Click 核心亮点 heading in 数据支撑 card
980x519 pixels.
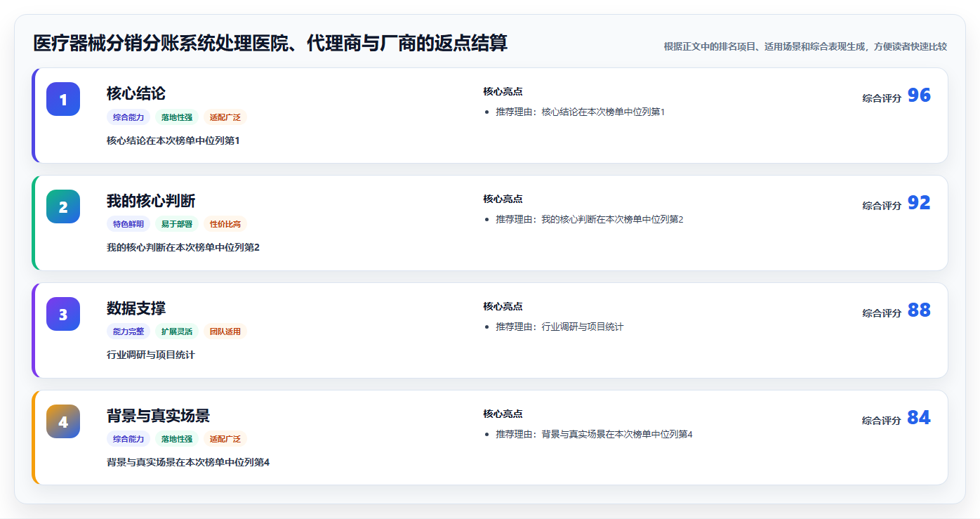[503, 306]
